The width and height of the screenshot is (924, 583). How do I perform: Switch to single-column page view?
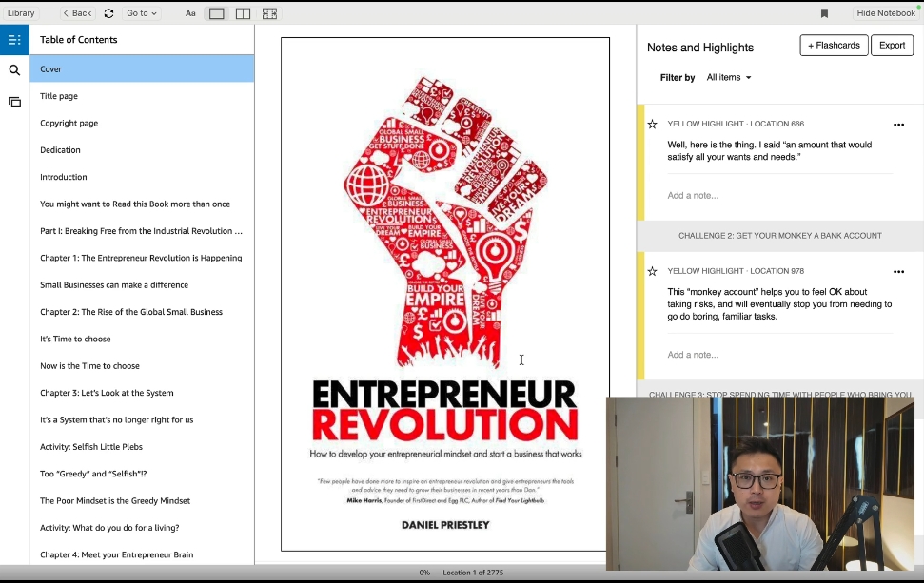(217, 13)
